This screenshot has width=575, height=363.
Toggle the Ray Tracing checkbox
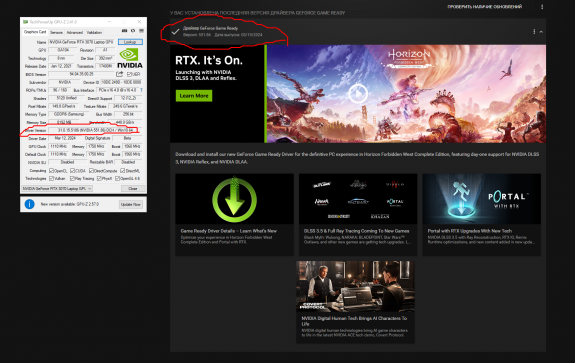coord(73,179)
